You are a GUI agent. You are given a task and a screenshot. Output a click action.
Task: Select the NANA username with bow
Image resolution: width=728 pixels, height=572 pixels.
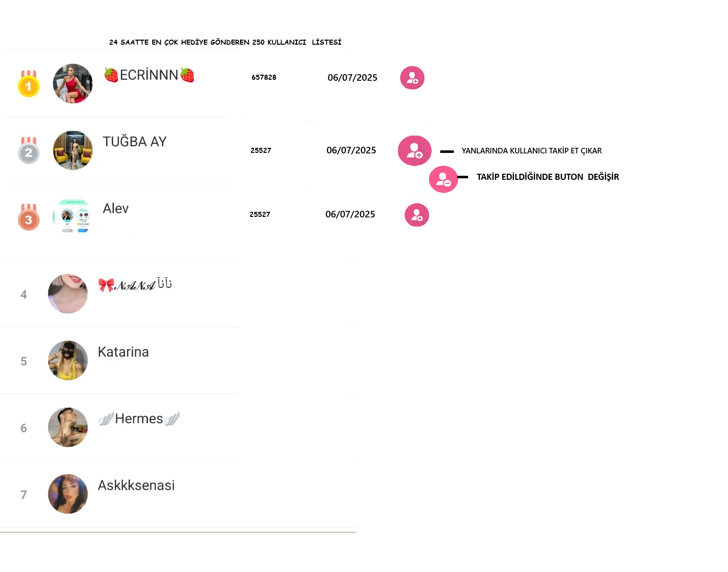click(x=135, y=284)
